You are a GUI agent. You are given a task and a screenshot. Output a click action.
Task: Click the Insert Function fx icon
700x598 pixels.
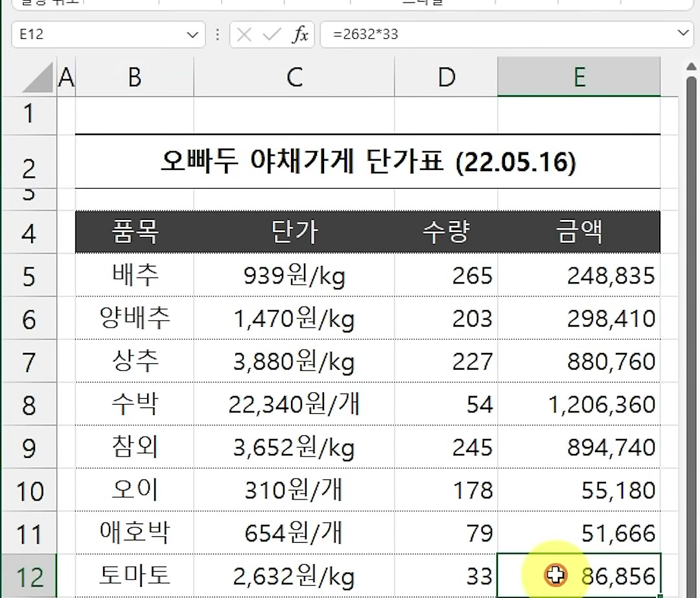coord(301,34)
